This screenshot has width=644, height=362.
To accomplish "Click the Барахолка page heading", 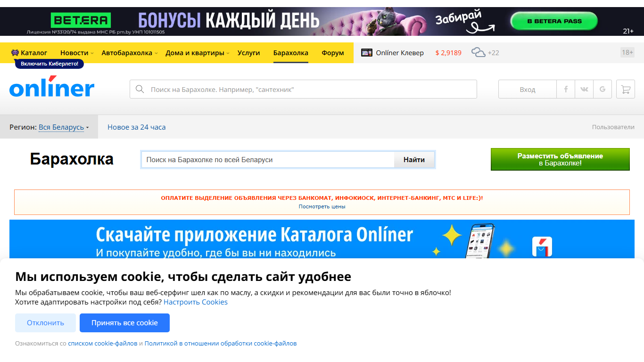I will [x=72, y=159].
